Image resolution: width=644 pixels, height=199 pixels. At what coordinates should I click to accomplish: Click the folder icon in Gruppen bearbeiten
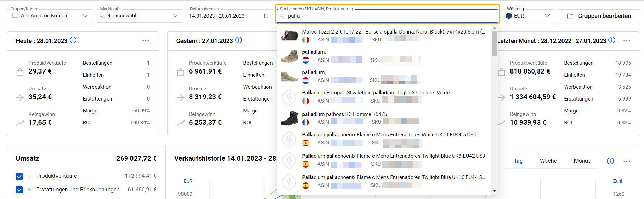point(570,16)
